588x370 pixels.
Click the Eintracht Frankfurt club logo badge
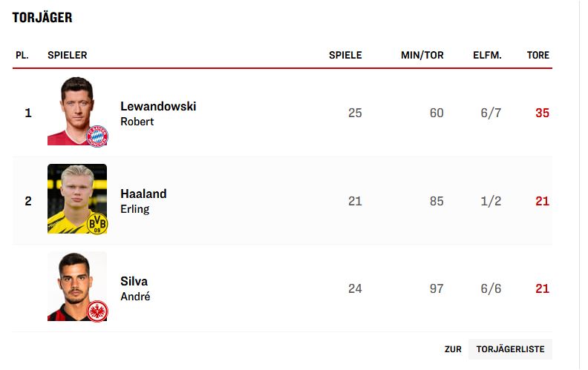tap(97, 311)
